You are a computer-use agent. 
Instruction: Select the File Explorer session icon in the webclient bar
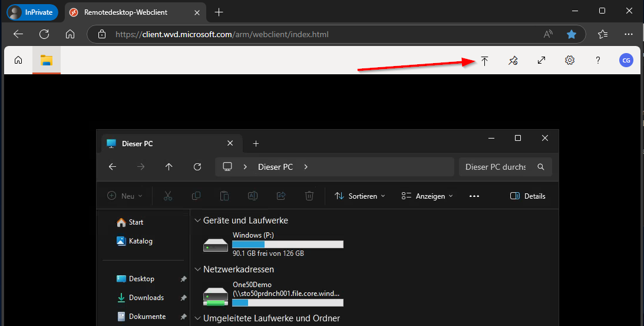tap(47, 61)
